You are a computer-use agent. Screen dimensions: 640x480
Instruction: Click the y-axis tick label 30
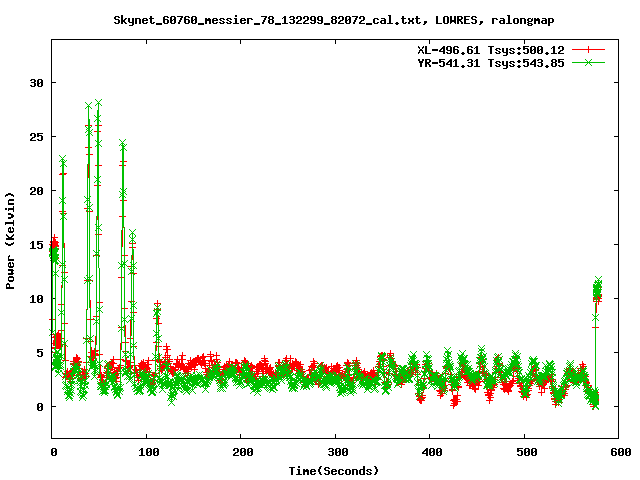[36, 83]
